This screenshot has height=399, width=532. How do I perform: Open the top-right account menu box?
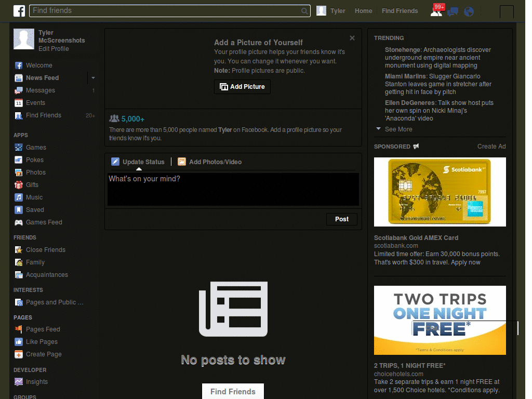coord(507,12)
